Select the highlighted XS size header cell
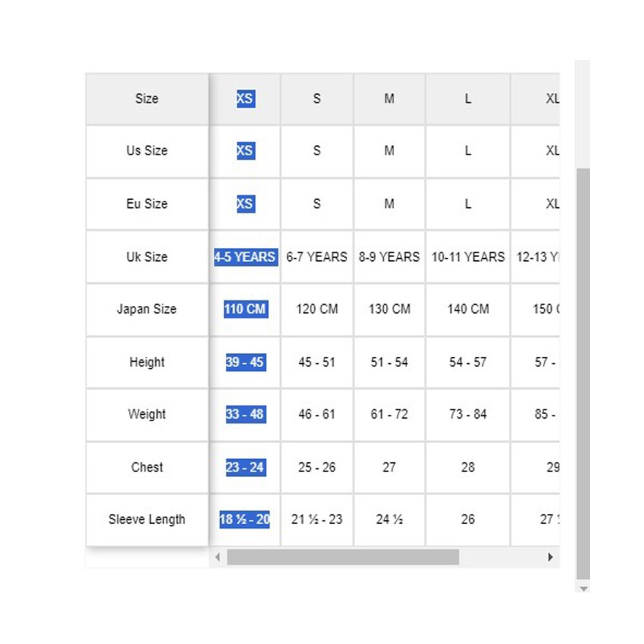The width and height of the screenshot is (644, 644). pyautogui.click(x=245, y=99)
